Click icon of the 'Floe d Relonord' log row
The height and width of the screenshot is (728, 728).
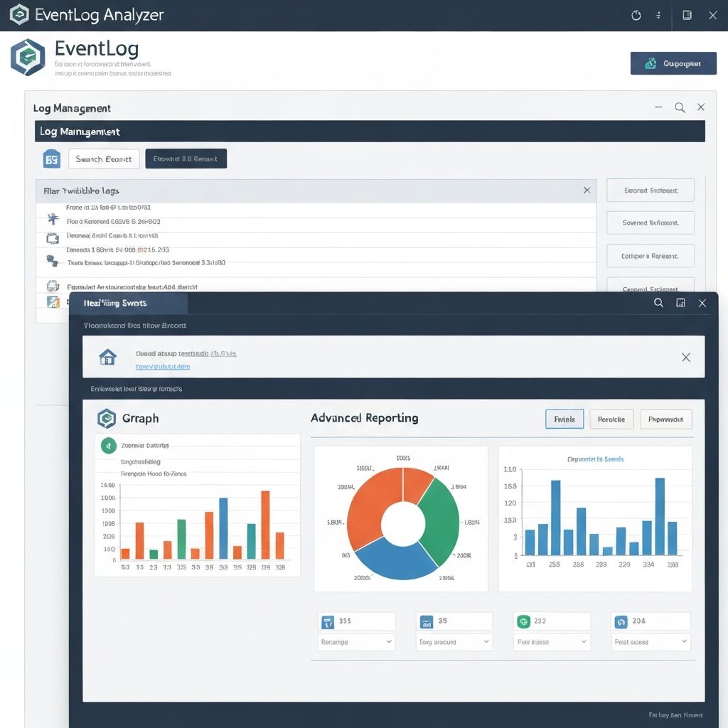[x=53, y=219]
